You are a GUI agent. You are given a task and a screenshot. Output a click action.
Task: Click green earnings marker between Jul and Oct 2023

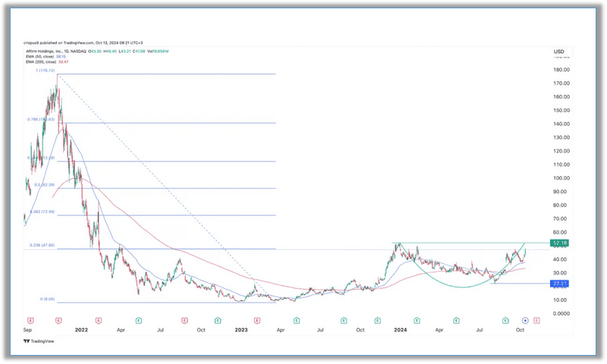click(344, 320)
